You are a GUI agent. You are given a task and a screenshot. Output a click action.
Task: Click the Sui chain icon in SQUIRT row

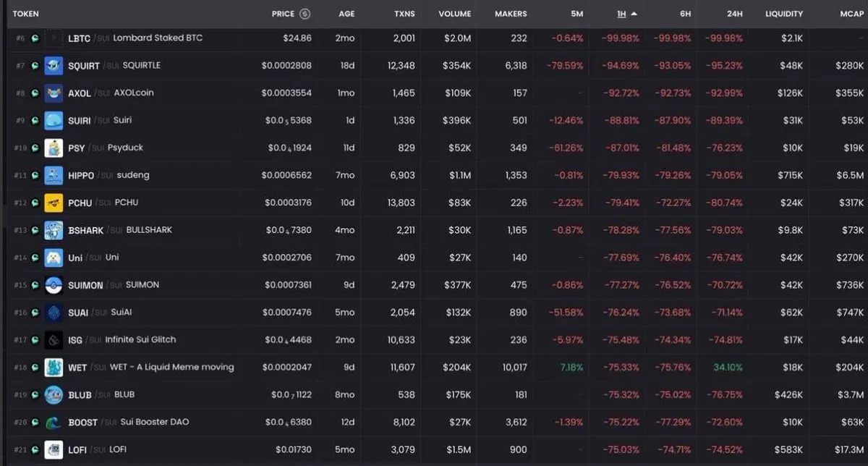[35, 66]
